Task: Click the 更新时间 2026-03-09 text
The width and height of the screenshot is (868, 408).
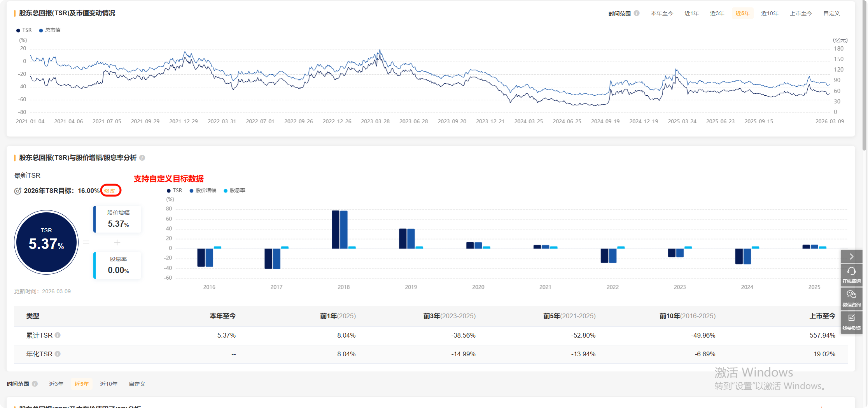Action: pos(42,291)
